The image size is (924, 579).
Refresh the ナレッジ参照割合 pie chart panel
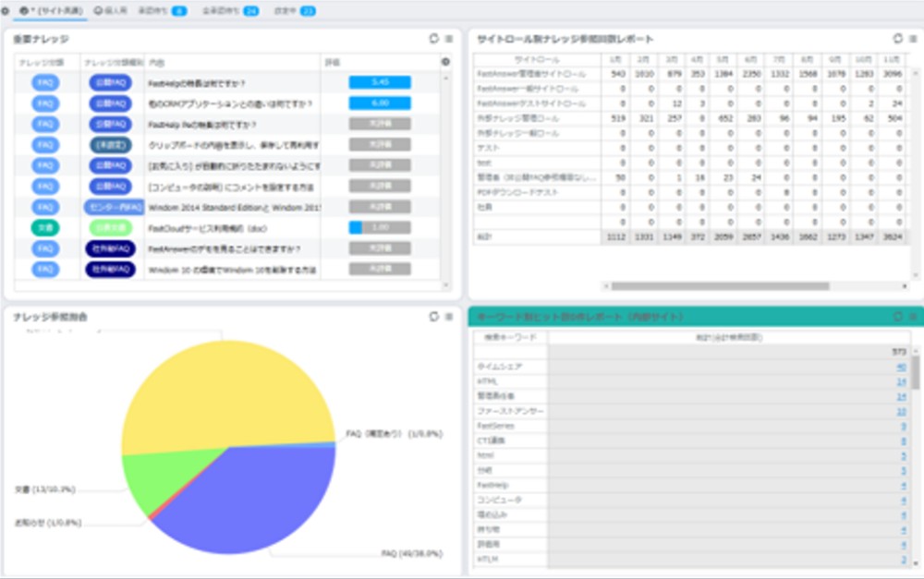pyautogui.click(x=434, y=317)
